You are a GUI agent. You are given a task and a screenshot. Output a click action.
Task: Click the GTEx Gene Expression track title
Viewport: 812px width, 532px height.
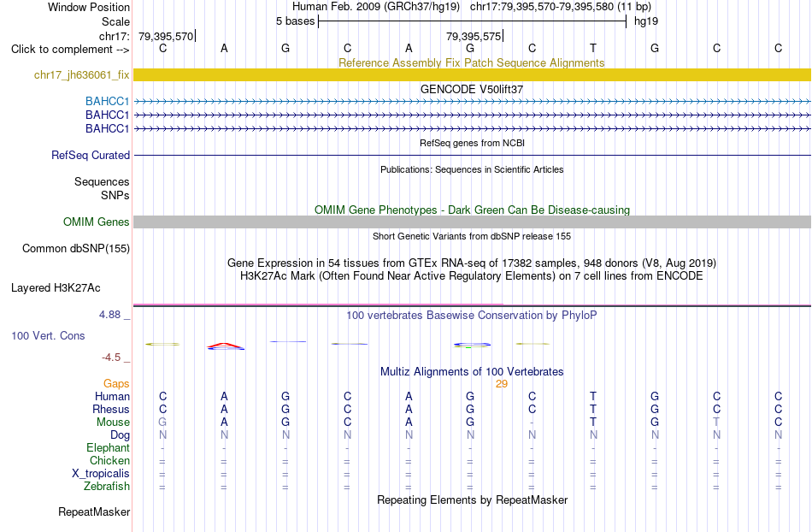472,263
